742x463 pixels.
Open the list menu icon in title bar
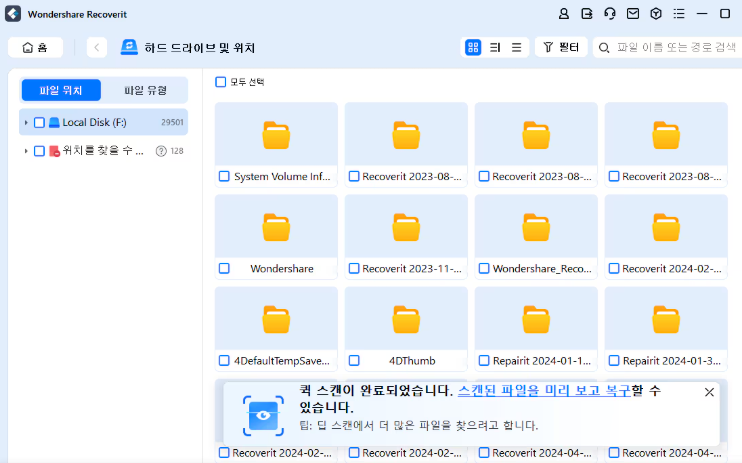679,14
